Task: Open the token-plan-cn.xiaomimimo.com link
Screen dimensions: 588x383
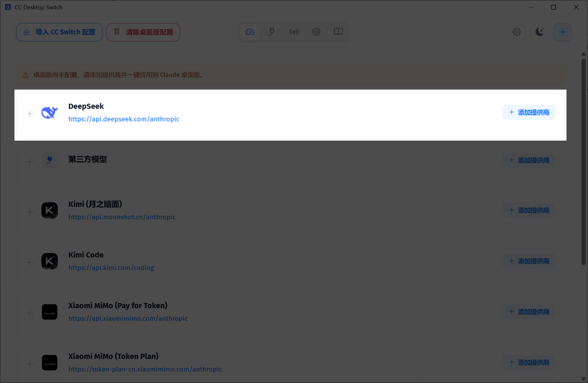Action: point(145,369)
